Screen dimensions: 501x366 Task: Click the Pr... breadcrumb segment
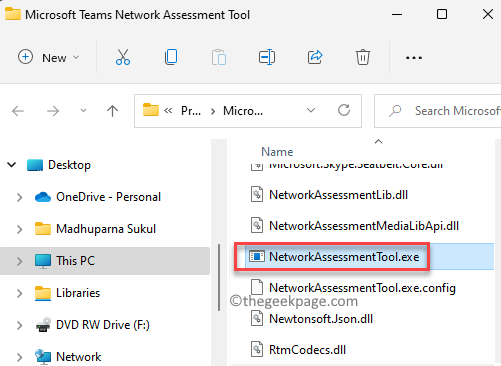191,111
